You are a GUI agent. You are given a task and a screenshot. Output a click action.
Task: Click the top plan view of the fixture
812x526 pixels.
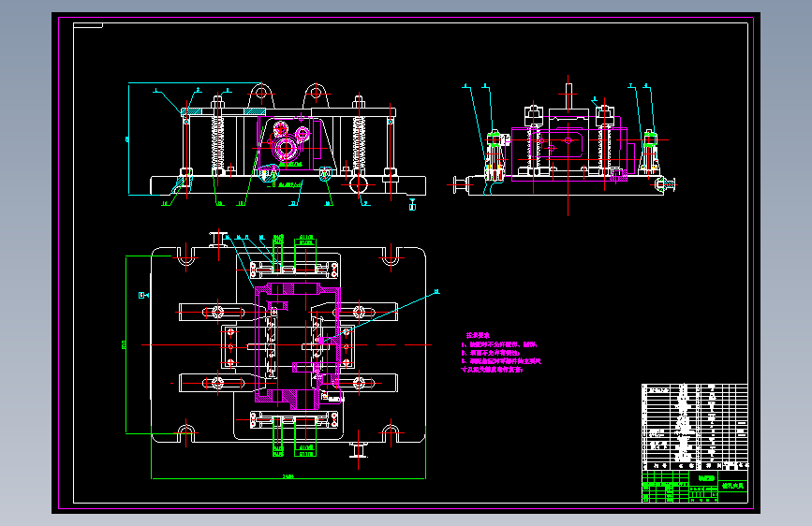288,344
